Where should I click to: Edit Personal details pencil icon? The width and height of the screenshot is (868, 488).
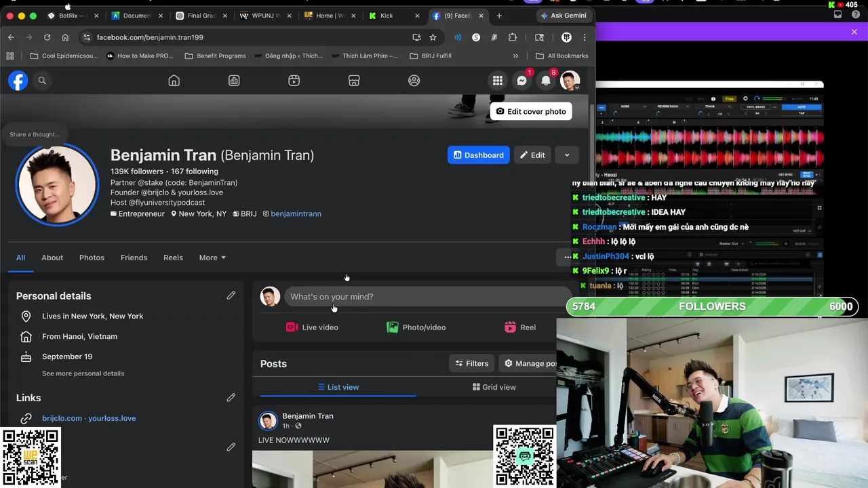[231, 296]
